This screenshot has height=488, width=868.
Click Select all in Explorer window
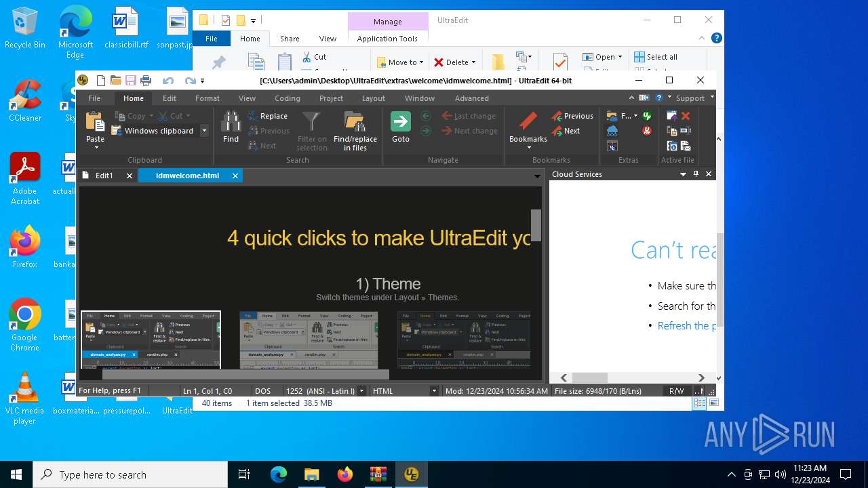point(655,57)
